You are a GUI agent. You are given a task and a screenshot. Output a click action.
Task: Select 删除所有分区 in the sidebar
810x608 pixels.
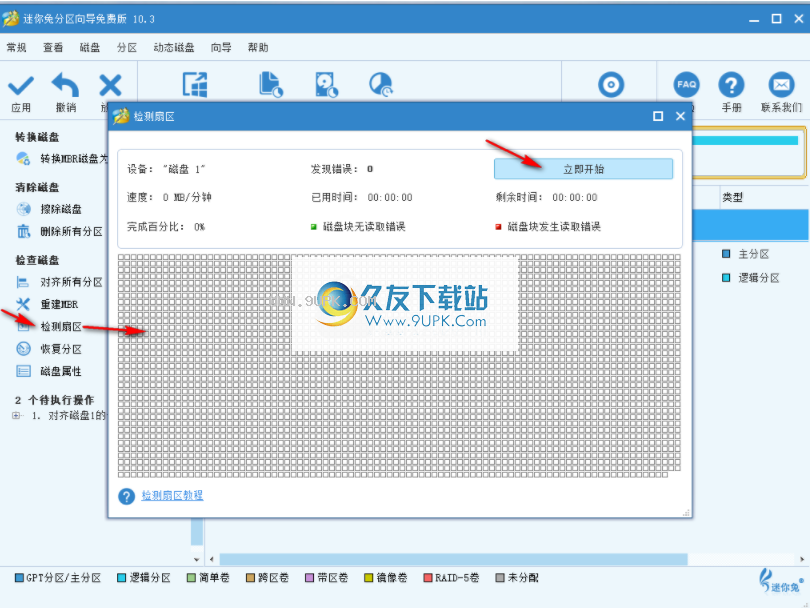coord(71,231)
